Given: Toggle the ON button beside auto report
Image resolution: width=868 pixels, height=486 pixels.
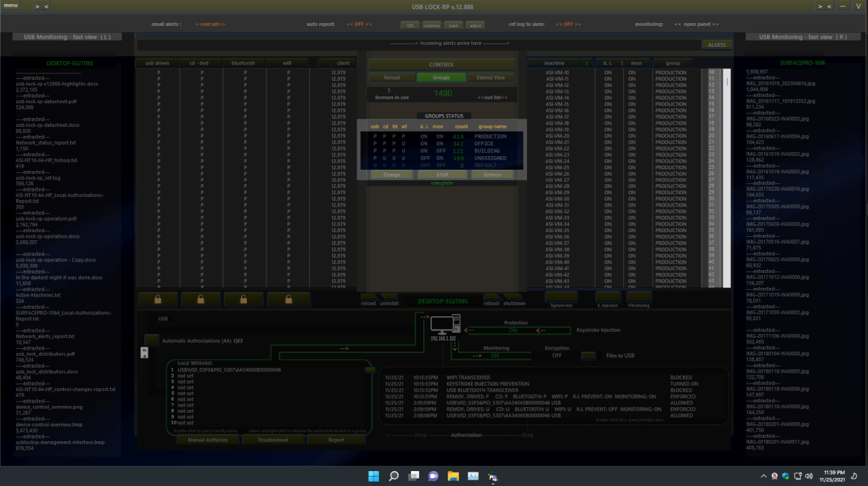Looking at the screenshot, I should [410, 24].
